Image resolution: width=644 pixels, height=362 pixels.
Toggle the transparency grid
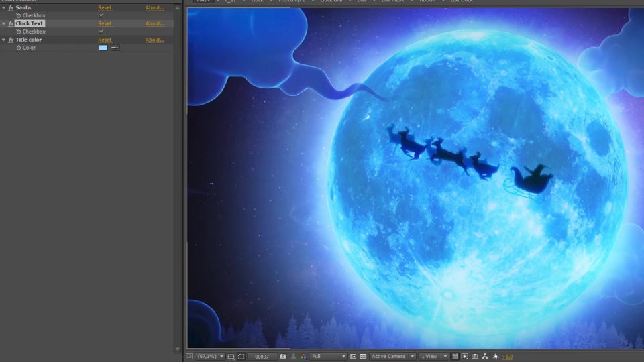[363, 356]
